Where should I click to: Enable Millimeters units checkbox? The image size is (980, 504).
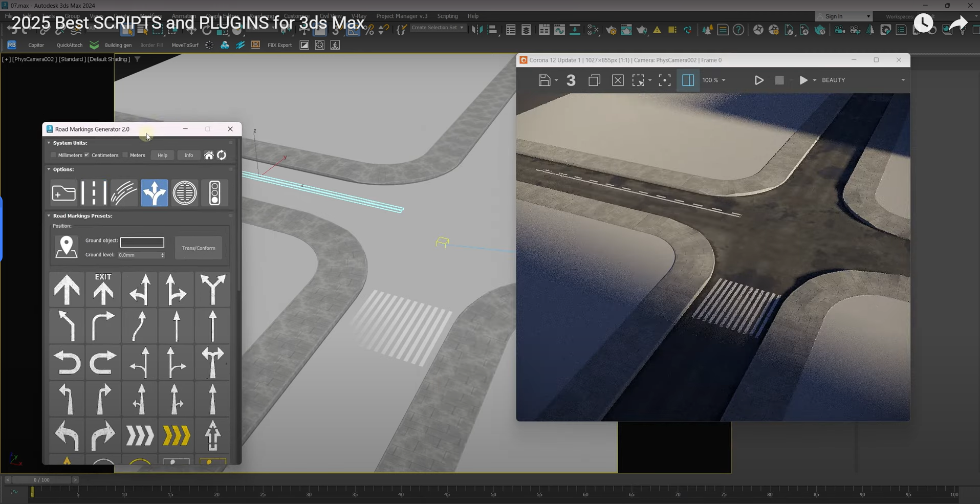pos(53,155)
